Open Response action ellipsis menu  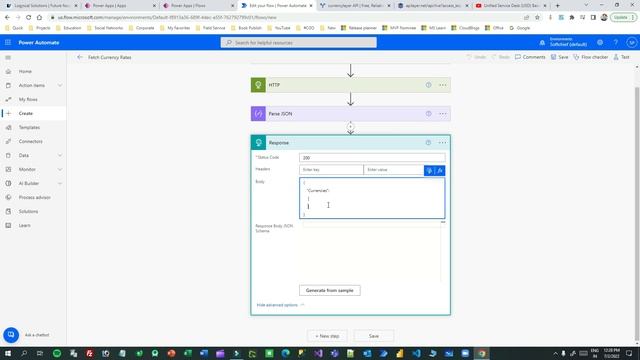click(x=442, y=143)
